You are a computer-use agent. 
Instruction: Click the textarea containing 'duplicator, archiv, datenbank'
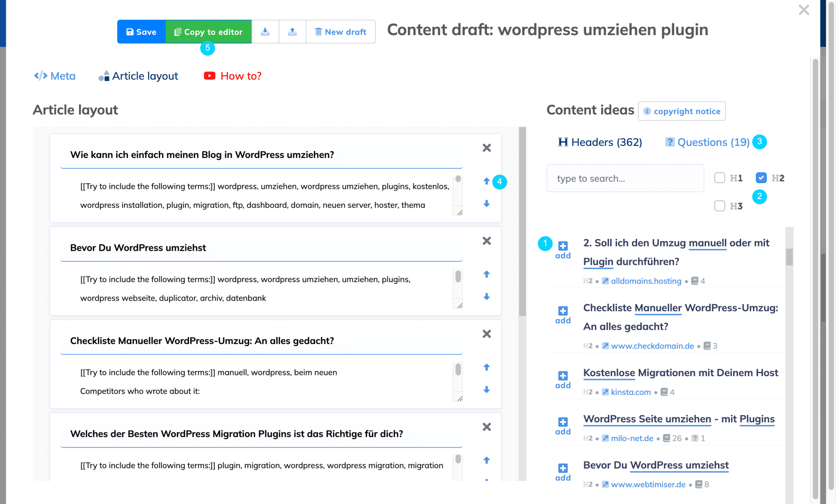coord(262,289)
